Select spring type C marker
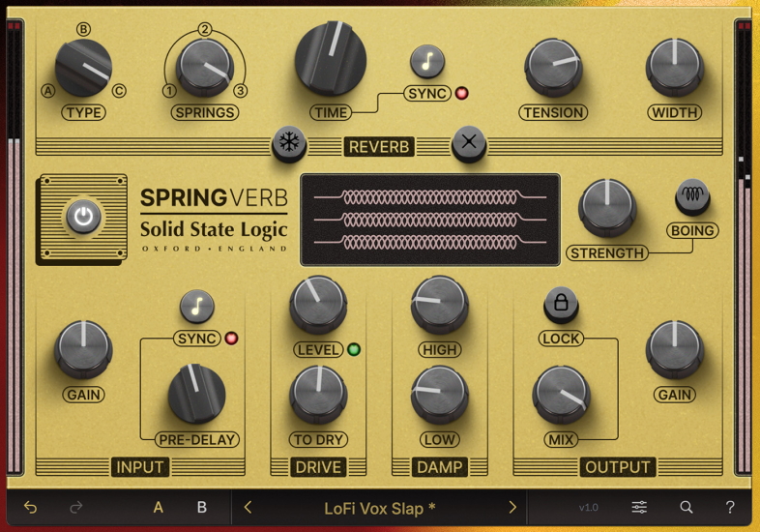 [x=119, y=91]
